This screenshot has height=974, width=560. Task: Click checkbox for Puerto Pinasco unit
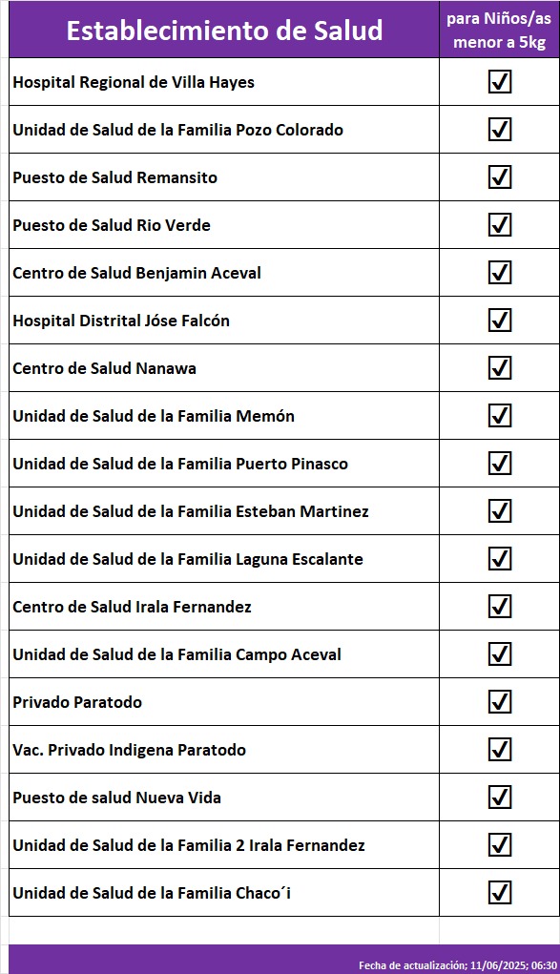click(x=500, y=464)
